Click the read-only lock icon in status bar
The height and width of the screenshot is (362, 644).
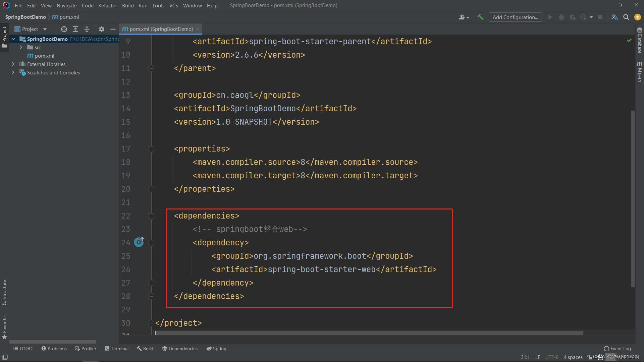589,357
